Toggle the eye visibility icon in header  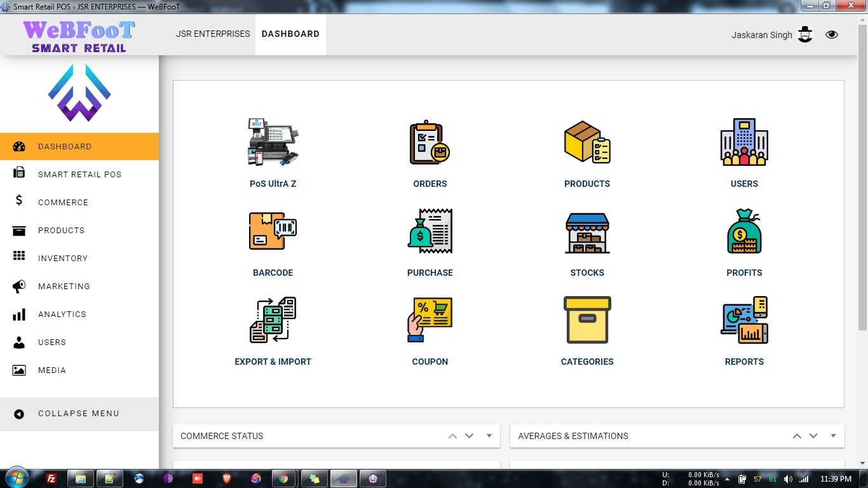(832, 35)
